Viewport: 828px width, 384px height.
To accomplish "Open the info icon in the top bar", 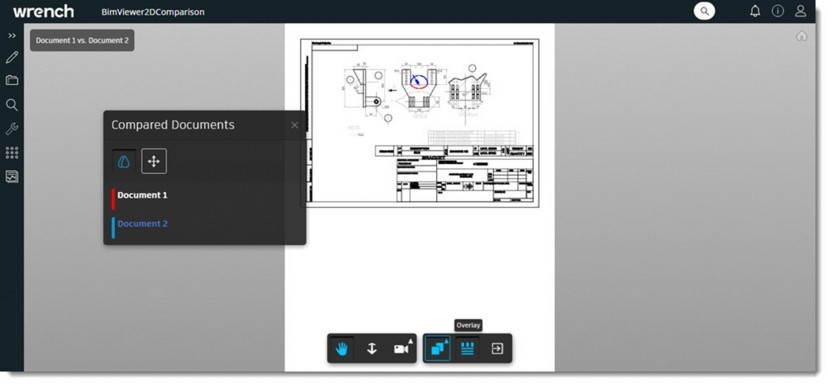I will pos(778,11).
